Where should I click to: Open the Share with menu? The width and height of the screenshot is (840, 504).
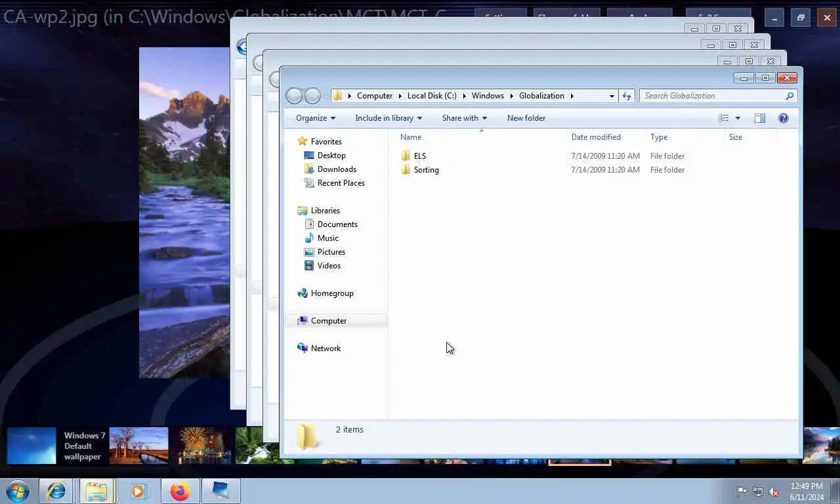pyautogui.click(x=465, y=118)
